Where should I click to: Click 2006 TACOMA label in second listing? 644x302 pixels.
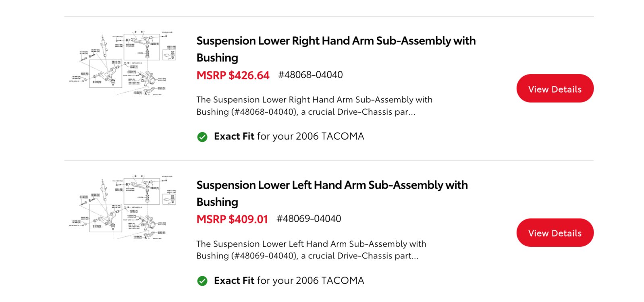330,281
